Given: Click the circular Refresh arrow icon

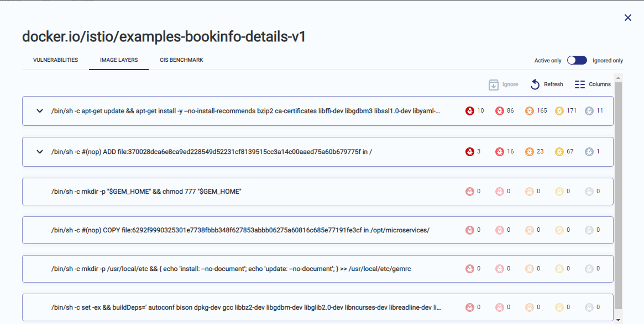Looking at the screenshot, I should pyautogui.click(x=535, y=84).
